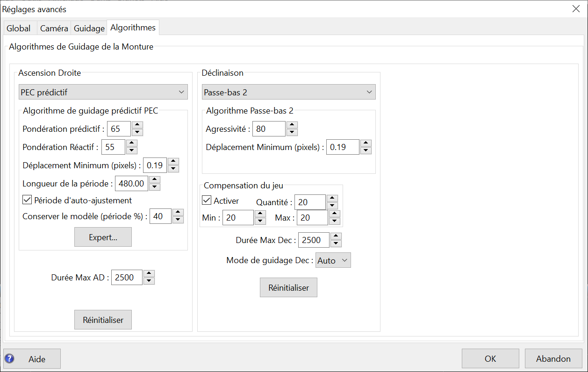Increase Durée Max Dec value

click(336, 236)
